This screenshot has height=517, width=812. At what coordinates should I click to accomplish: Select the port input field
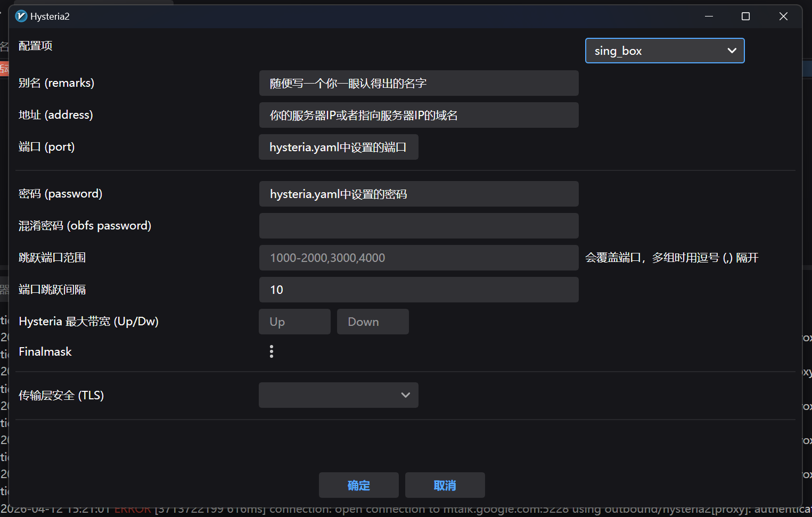click(x=338, y=147)
